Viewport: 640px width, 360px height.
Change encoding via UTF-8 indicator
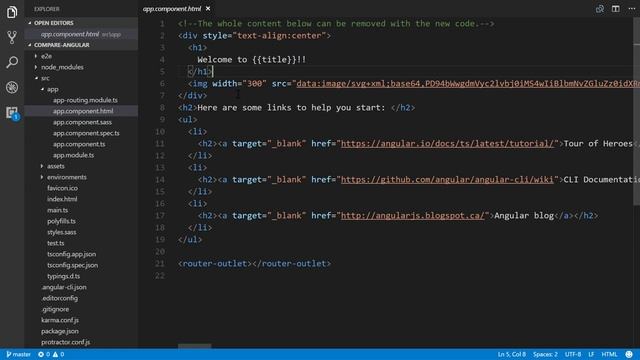tap(573, 354)
